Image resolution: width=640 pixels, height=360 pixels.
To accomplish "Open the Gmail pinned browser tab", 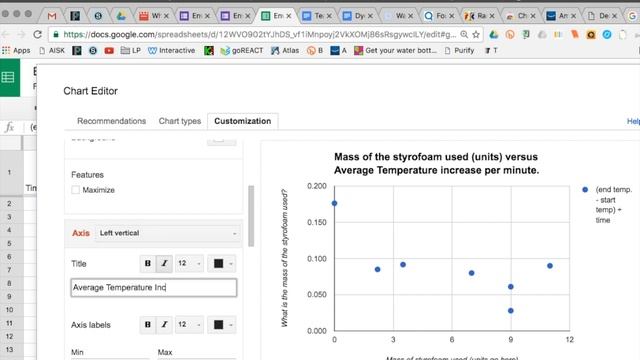I will (x=52, y=16).
